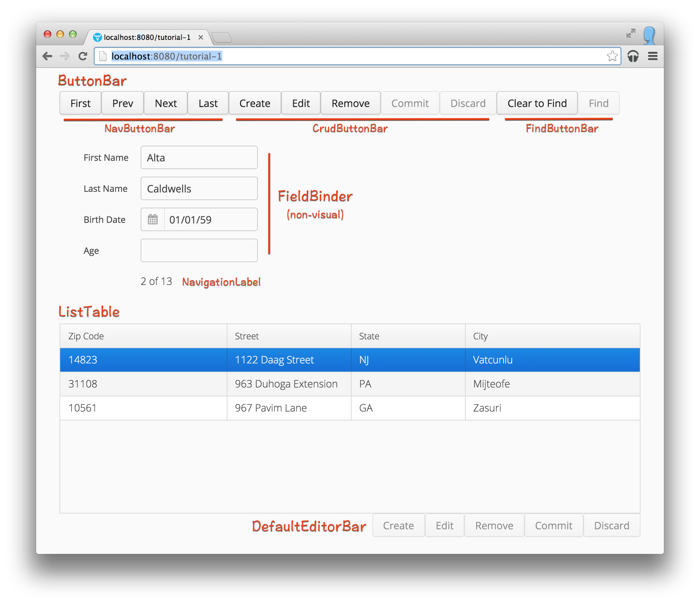
Task: Open the Birth Date calendar picker
Action: coord(153,219)
